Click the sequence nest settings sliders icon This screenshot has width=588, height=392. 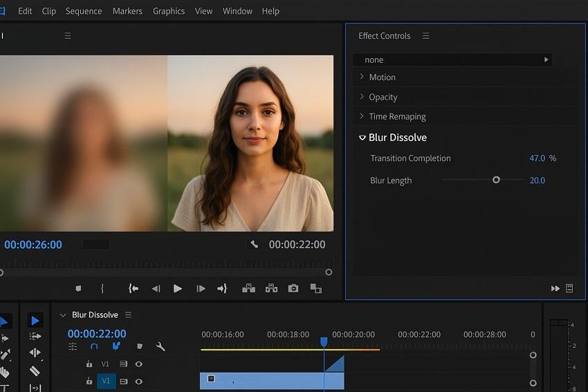coord(73,346)
